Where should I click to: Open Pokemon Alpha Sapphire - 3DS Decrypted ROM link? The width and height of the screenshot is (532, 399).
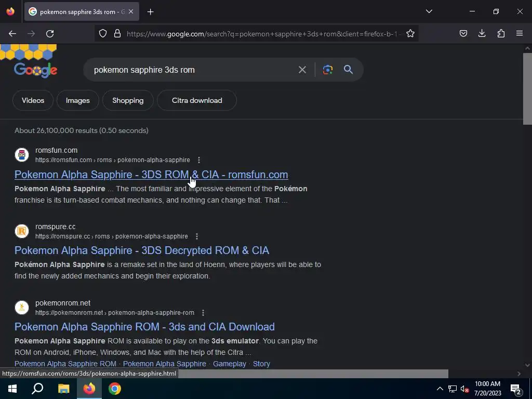coord(142,250)
